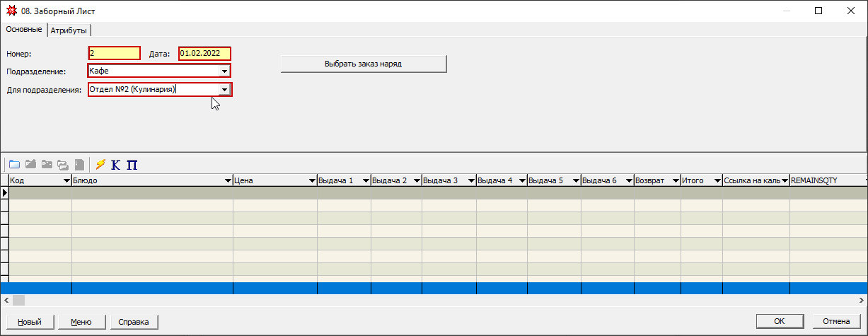Open the Справка button
This screenshot has width=868, height=336.
[134, 322]
